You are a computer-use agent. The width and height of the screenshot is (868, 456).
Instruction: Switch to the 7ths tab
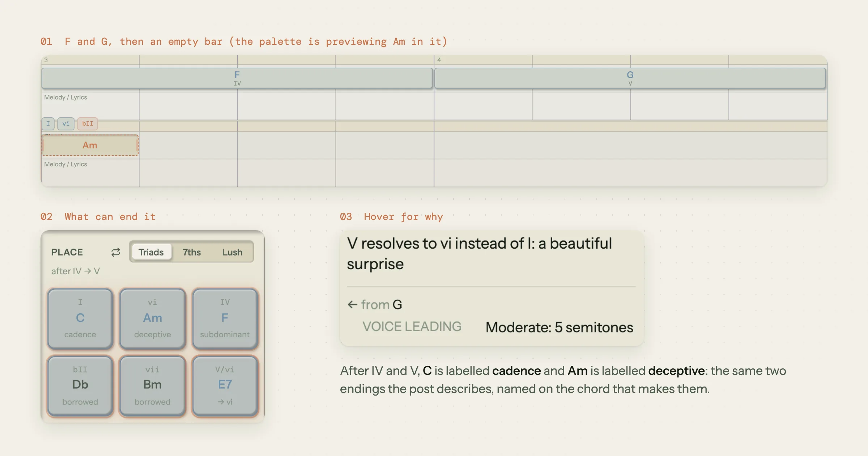pos(192,252)
